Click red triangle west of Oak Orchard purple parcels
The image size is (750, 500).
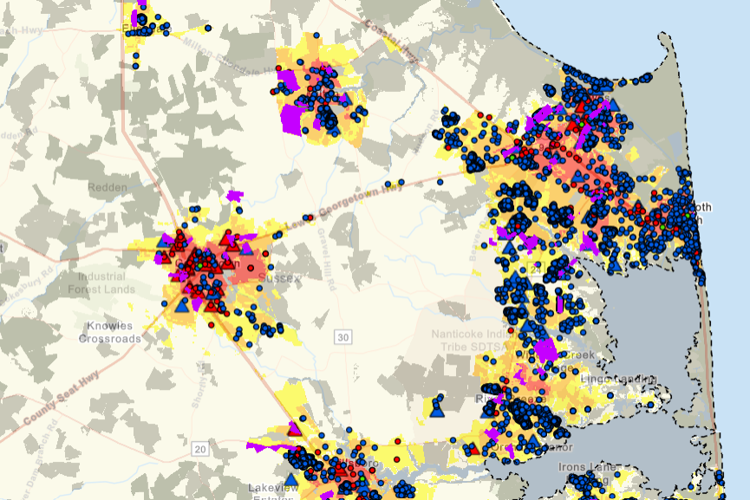pos(474,450)
